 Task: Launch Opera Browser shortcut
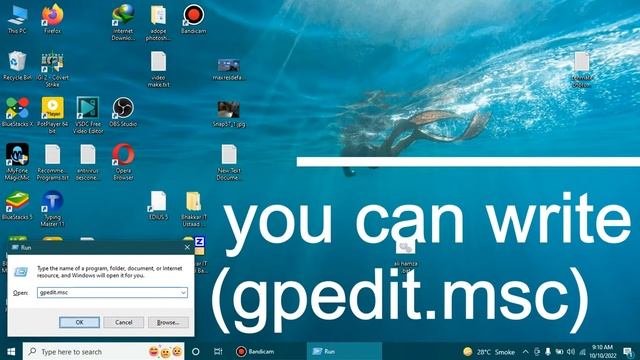point(123,162)
